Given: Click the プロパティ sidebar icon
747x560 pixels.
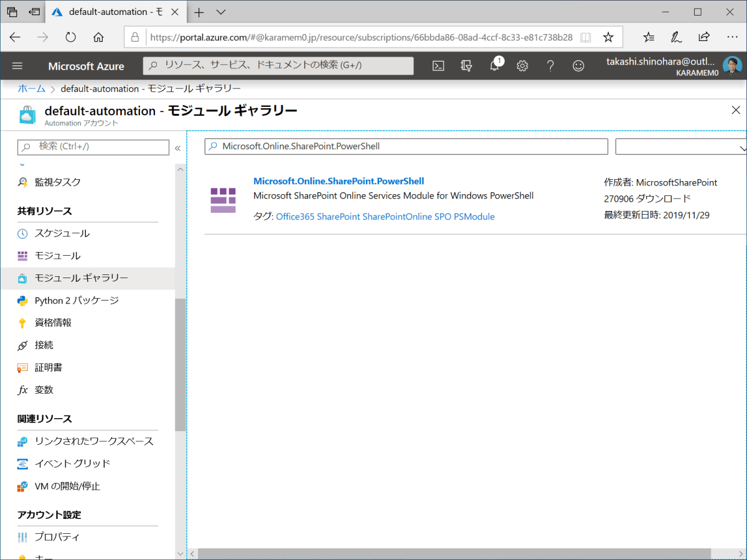Looking at the screenshot, I should (22, 537).
